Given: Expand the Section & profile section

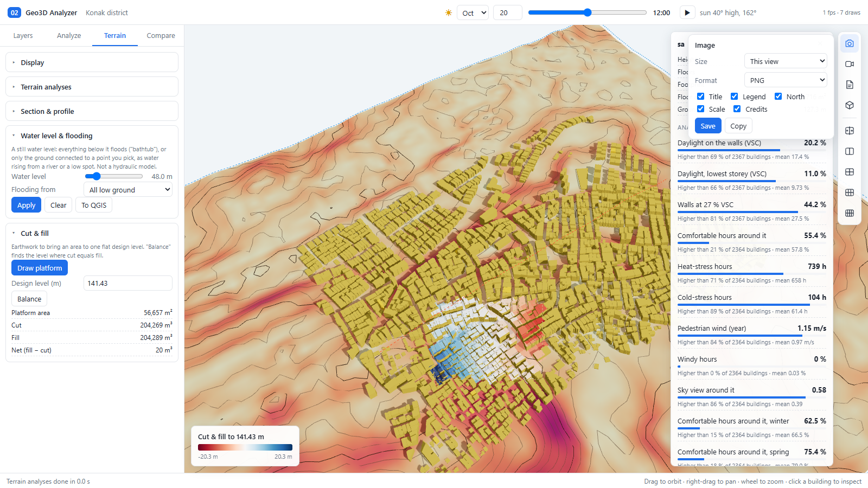Looking at the screenshot, I should coord(92,111).
